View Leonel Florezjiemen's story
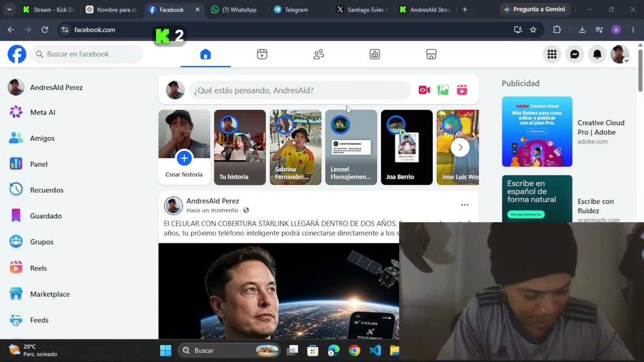Screen dimensions: 644x362 (351, 147)
